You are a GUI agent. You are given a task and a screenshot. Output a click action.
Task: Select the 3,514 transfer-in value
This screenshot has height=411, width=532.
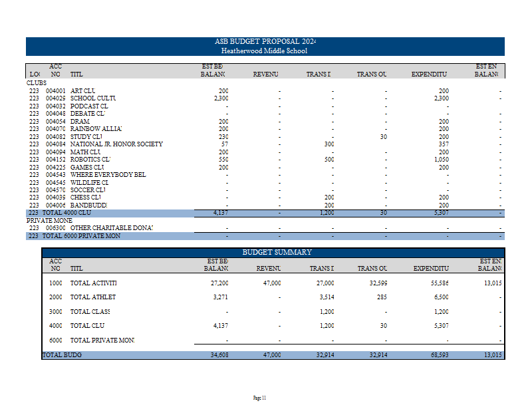click(x=327, y=297)
